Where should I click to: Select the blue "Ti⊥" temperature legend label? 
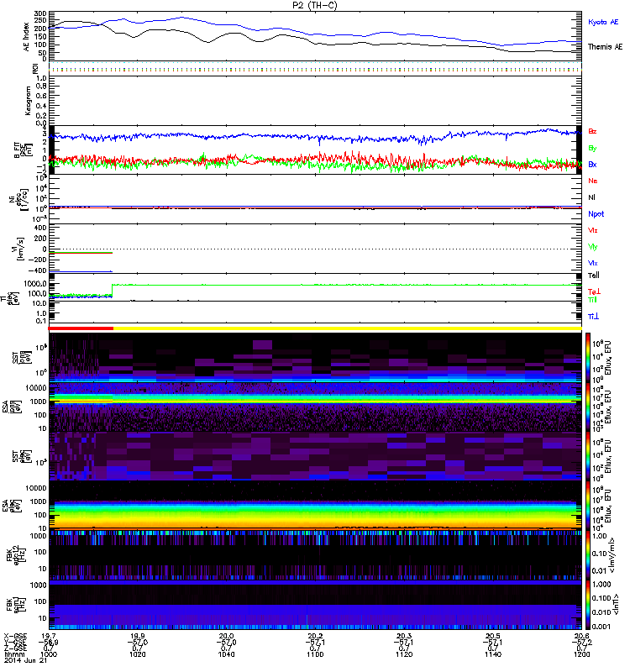coord(593,317)
